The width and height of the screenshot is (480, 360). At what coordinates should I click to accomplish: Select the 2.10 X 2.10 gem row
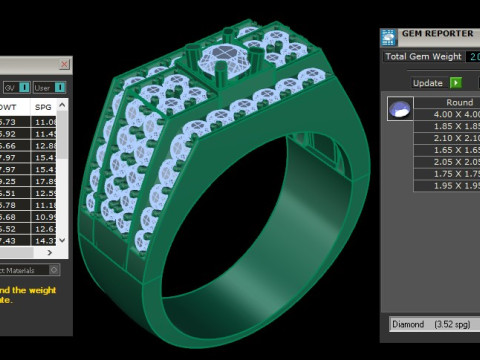coord(447,138)
